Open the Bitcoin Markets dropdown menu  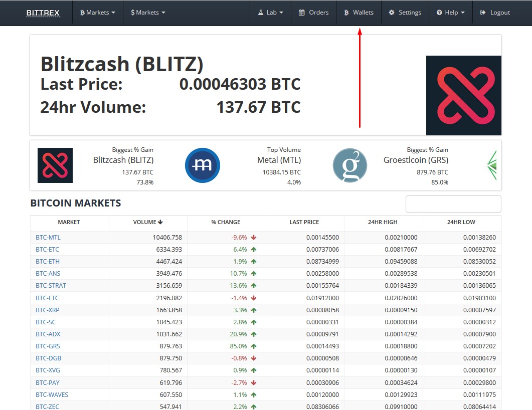click(x=98, y=13)
